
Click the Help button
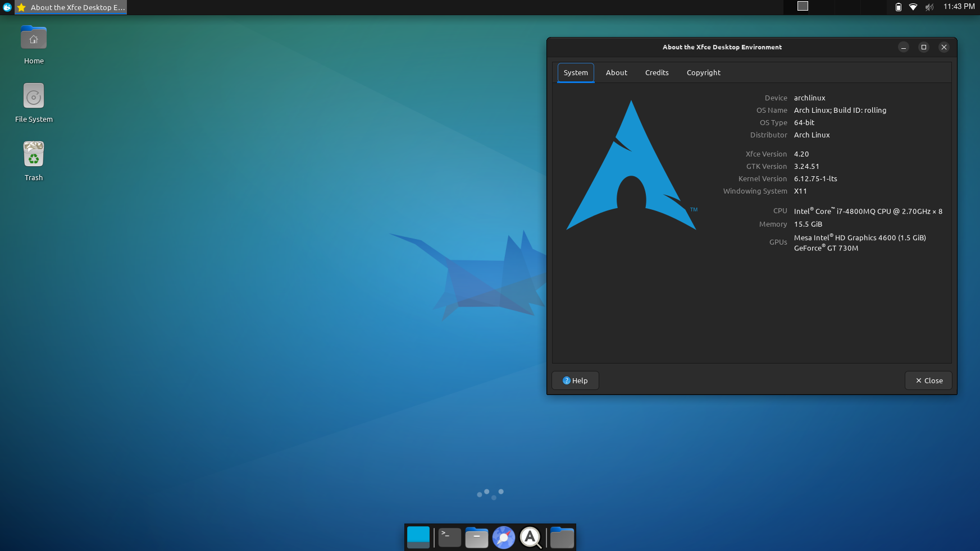pyautogui.click(x=575, y=380)
